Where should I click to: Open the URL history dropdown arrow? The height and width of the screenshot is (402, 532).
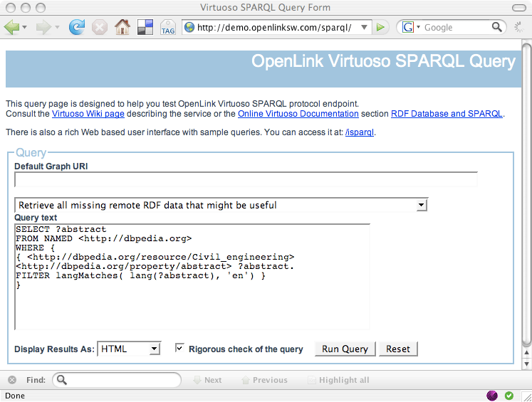365,27
